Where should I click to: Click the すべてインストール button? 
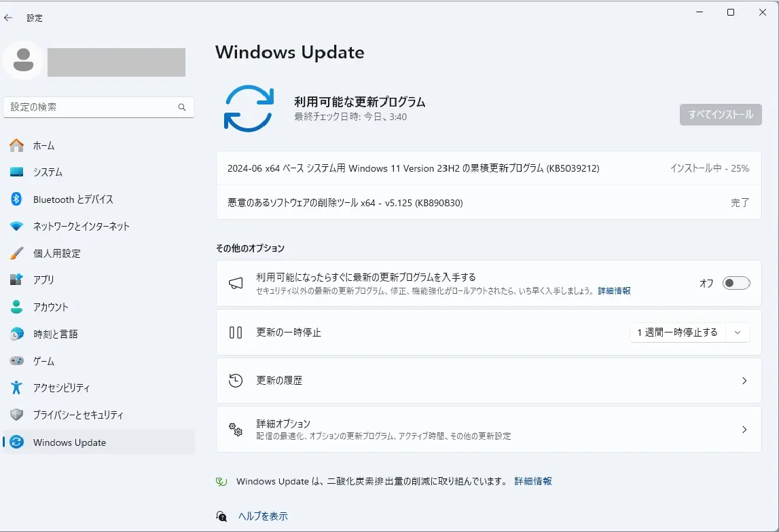pos(720,114)
